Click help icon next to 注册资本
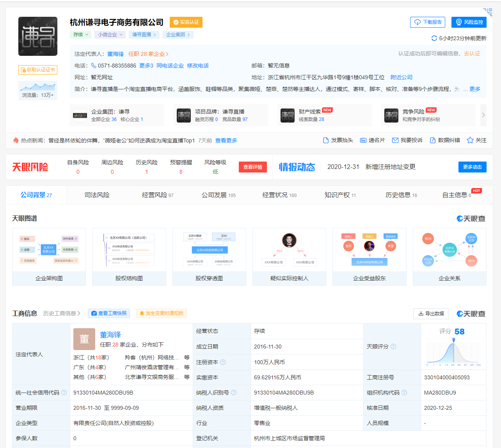The width and height of the screenshot is (501, 448). click(x=223, y=362)
